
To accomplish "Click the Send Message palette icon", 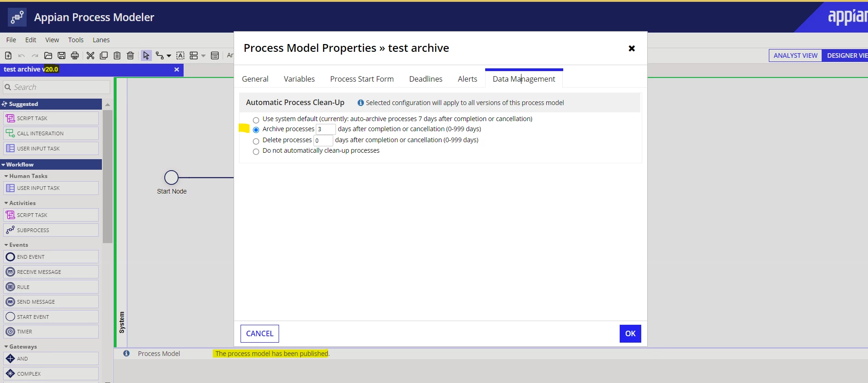I will click(x=10, y=302).
